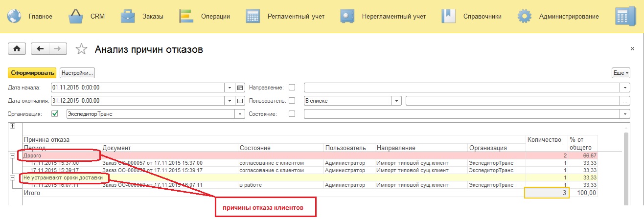
Task: Select the 66,67 percent cell
Action: click(583, 155)
